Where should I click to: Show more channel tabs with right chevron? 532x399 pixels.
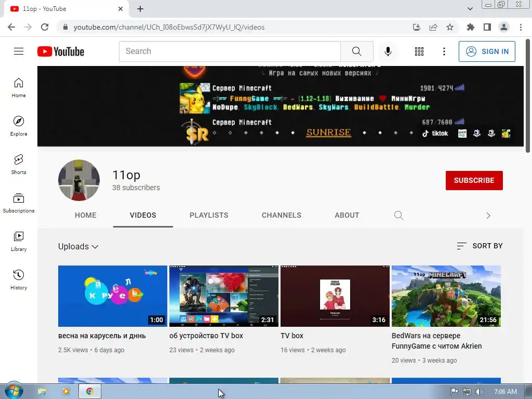488,216
